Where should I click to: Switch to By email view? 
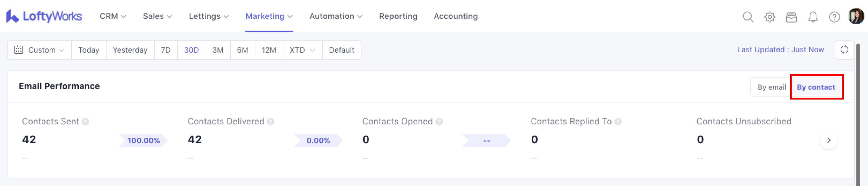[771, 87]
